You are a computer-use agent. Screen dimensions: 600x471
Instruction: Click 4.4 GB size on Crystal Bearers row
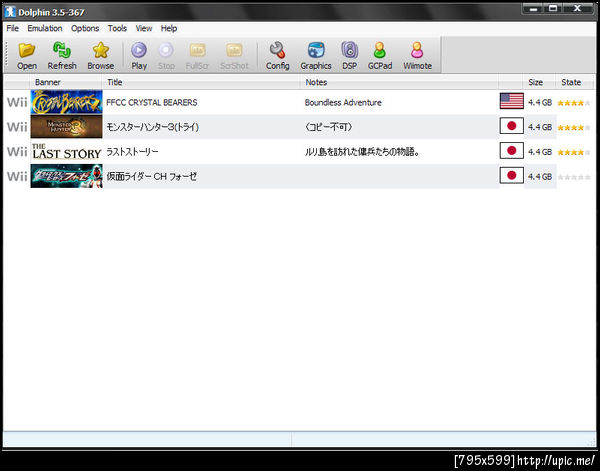pos(540,103)
